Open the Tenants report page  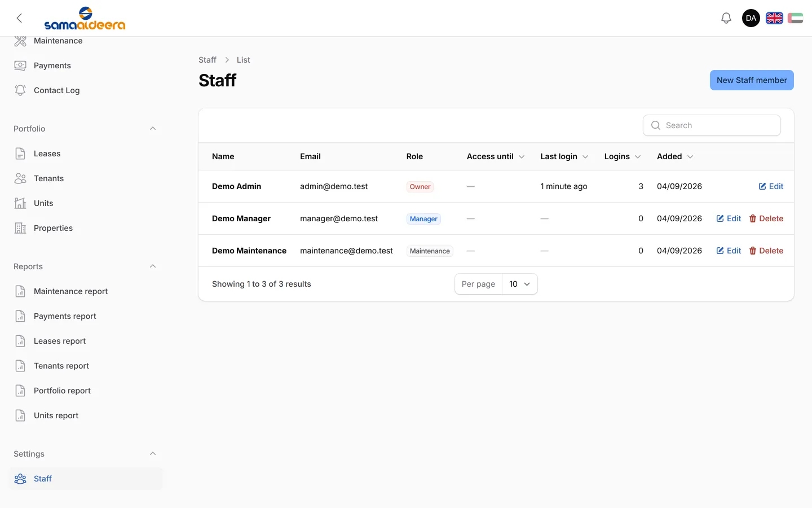(61, 366)
